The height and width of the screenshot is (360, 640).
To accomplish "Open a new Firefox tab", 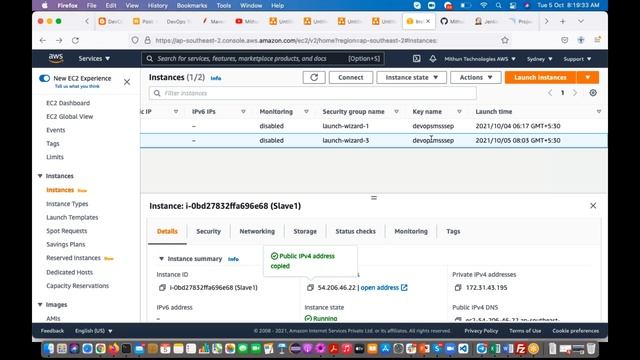I will (562, 21).
